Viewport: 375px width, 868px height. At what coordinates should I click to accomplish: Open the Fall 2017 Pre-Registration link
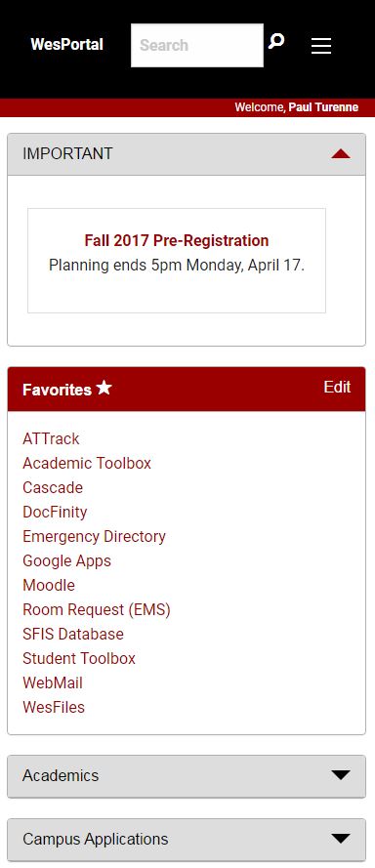pyautogui.click(x=177, y=240)
